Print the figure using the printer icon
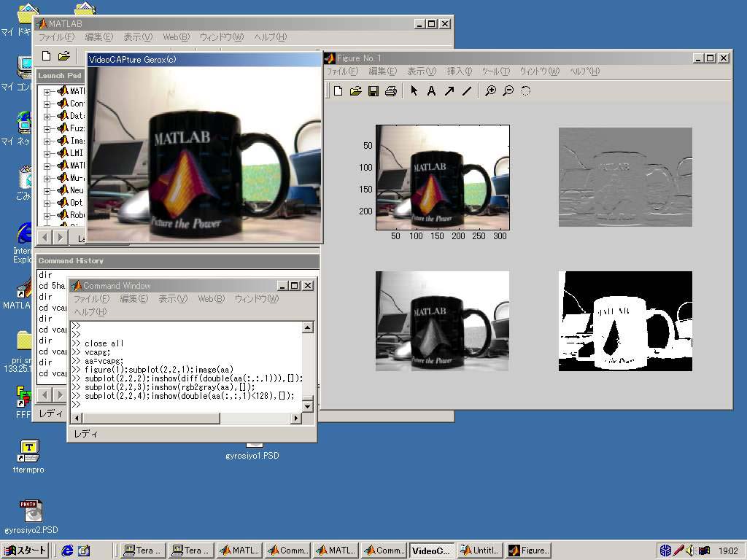 pos(391,91)
